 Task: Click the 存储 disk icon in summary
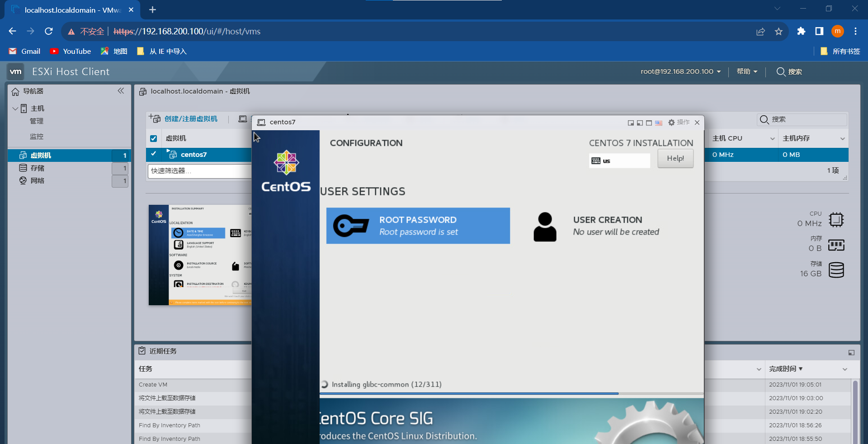pyautogui.click(x=836, y=270)
